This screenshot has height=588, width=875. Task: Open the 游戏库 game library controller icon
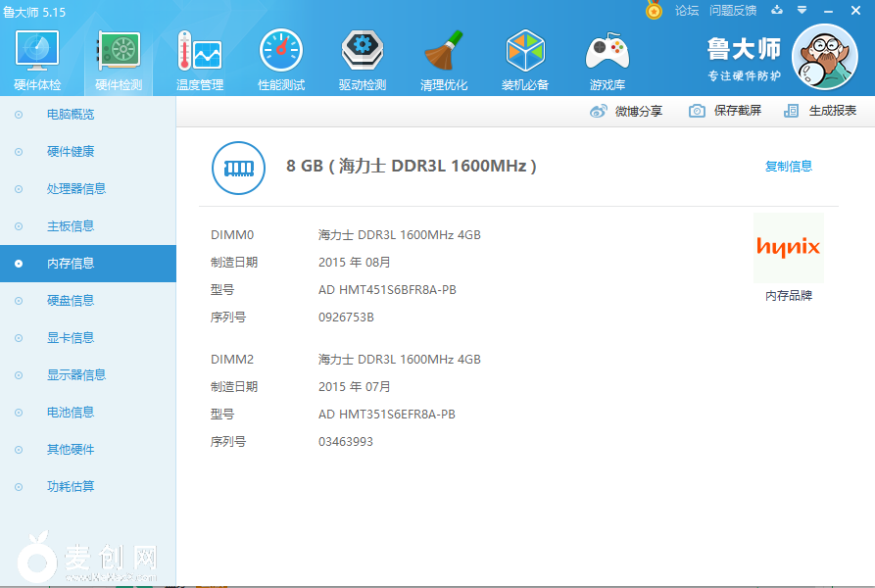(x=607, y=59)
